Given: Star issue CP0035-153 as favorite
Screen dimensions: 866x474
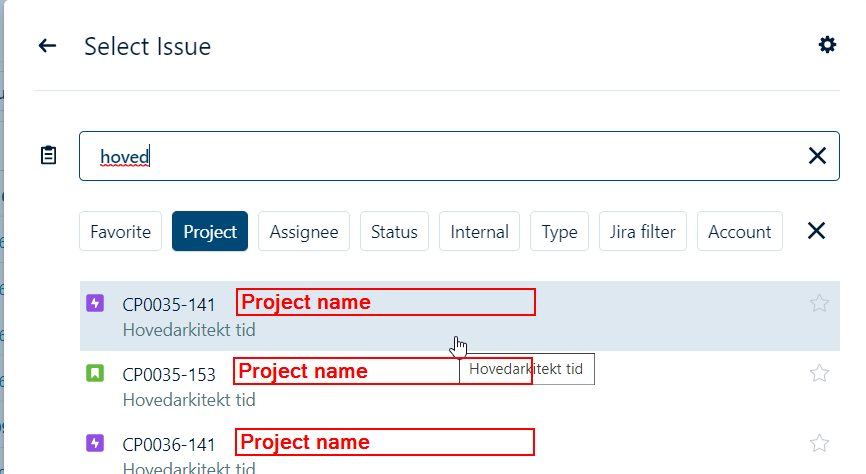Looking at the screenshot, I should click(x=819, y=374).
